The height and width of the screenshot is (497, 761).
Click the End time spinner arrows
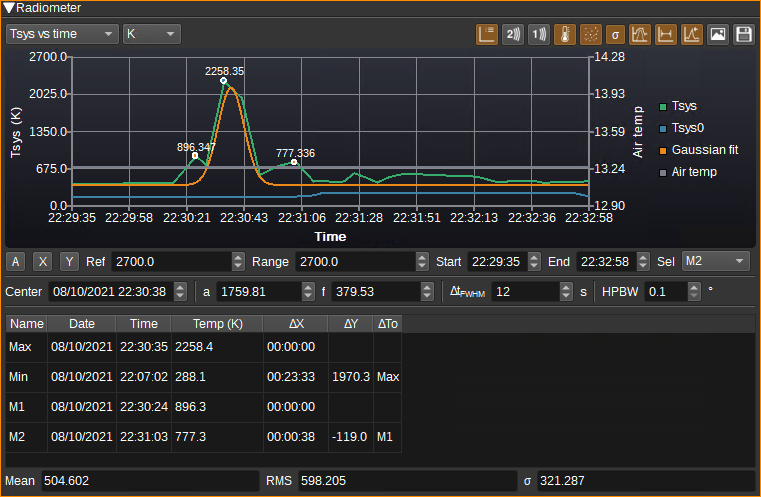643,262
